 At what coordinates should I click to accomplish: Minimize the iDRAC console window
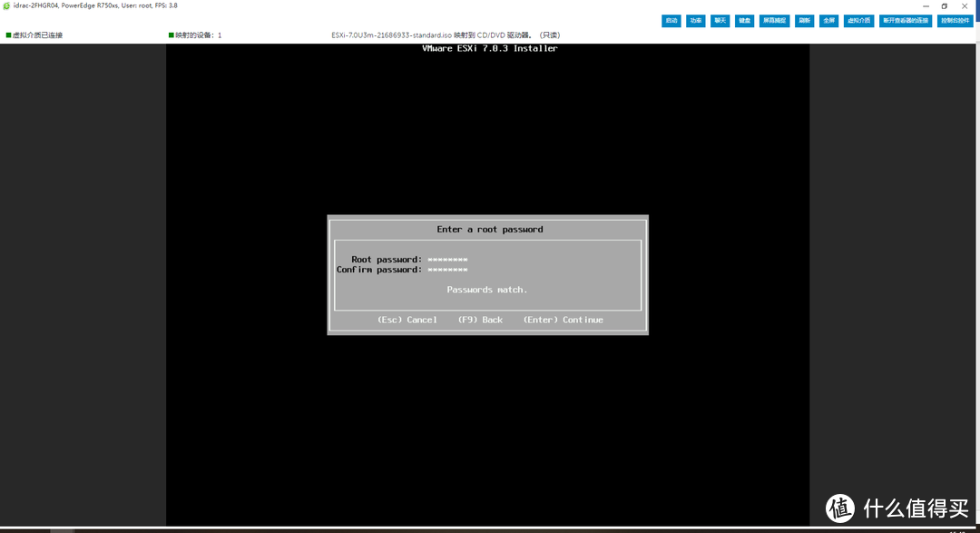(x=926, y=6)
